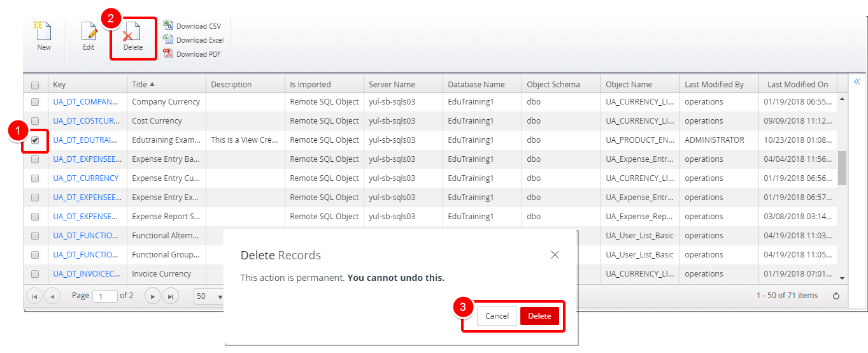Image resolution: width=868 pixels, height=353 pixels.
Task: Uncheck the Edutraining Example row checkbox
Action: 35,140
